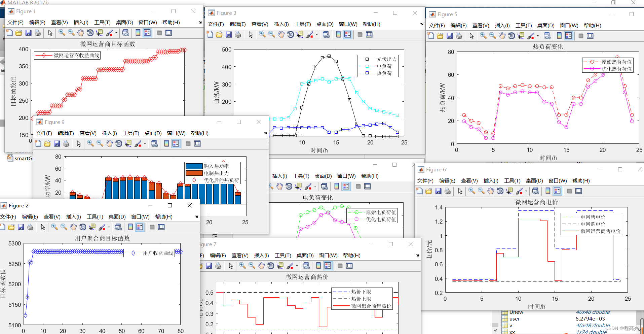Click Open File icon in Figure 5 toolbar
Image resolution: width=644 pixels, height=334 pixels.
[x=440, y=36]
